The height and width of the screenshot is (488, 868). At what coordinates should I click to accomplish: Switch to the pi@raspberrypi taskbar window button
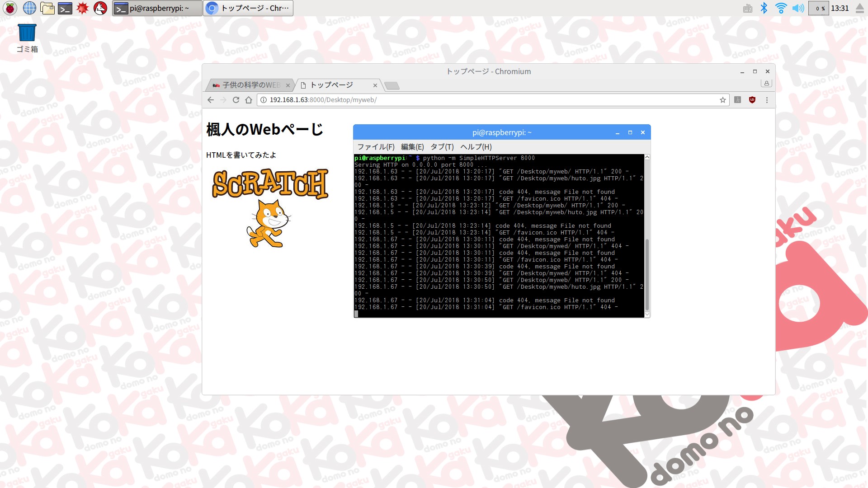click(x=157, y=8)
